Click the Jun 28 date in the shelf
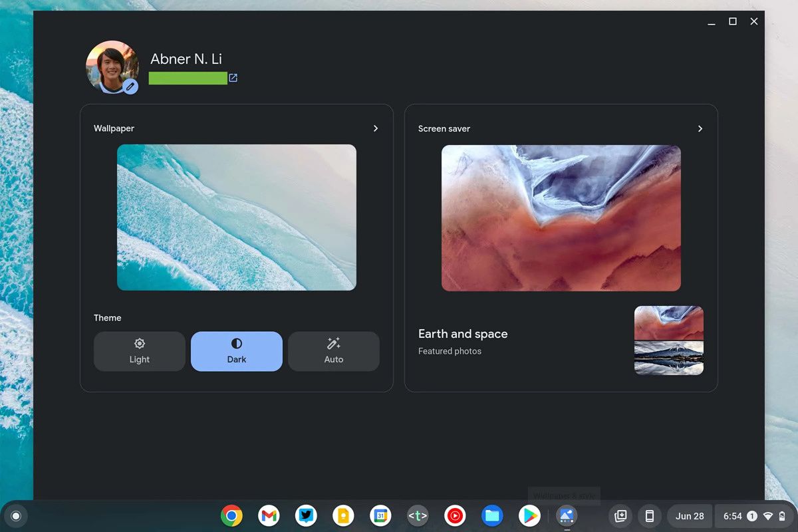Image resolution: width=798 pixels, height=532 pixels. click(690, 515)
